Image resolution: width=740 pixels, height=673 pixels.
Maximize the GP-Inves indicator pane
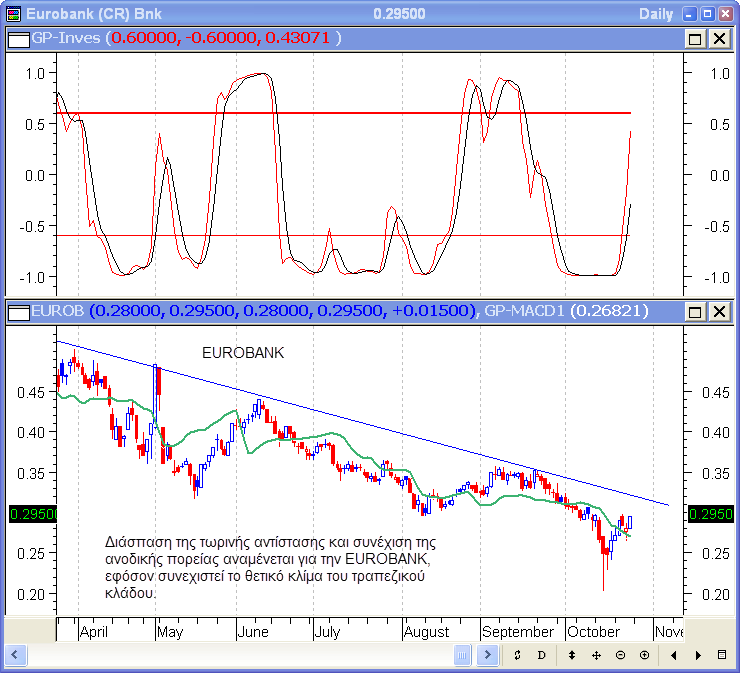(x=695, y=38)
